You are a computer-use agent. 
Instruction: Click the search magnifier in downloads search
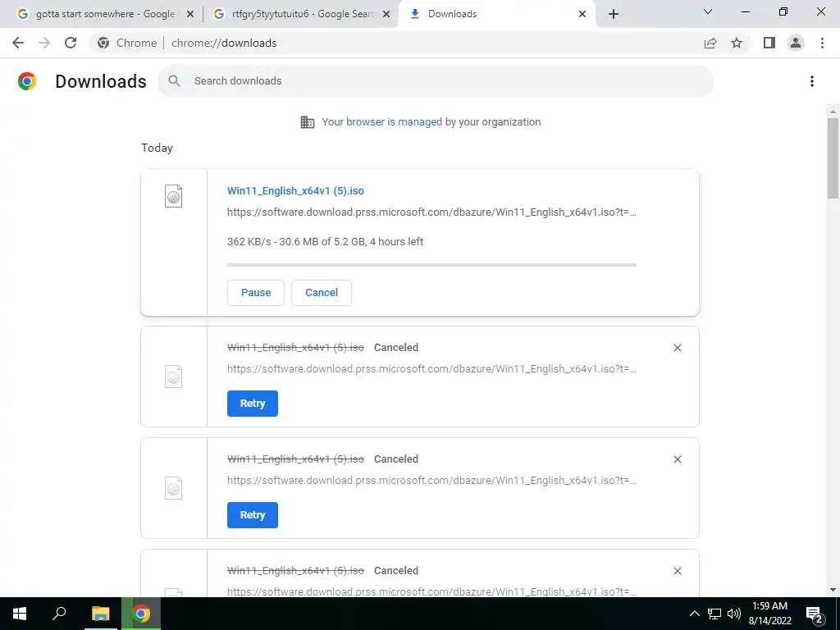(x=174, y=81)
